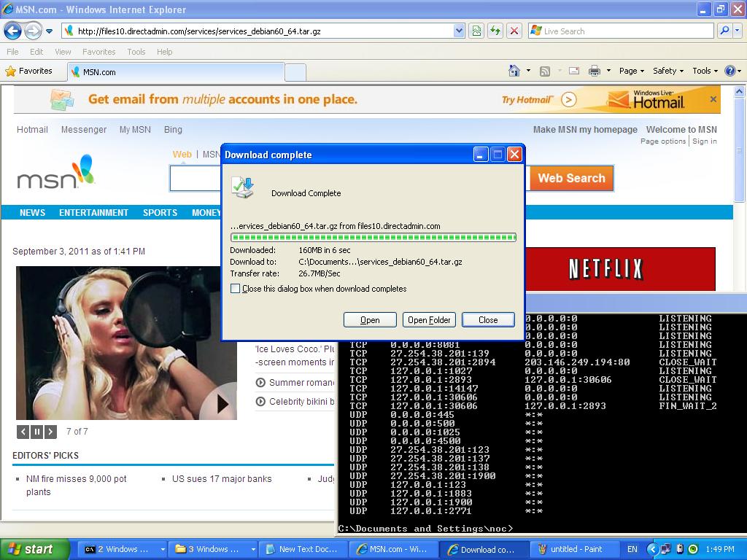This screenshot has width=747, height=560.
Task: Pause the slideshow
Action: [36, 432]
